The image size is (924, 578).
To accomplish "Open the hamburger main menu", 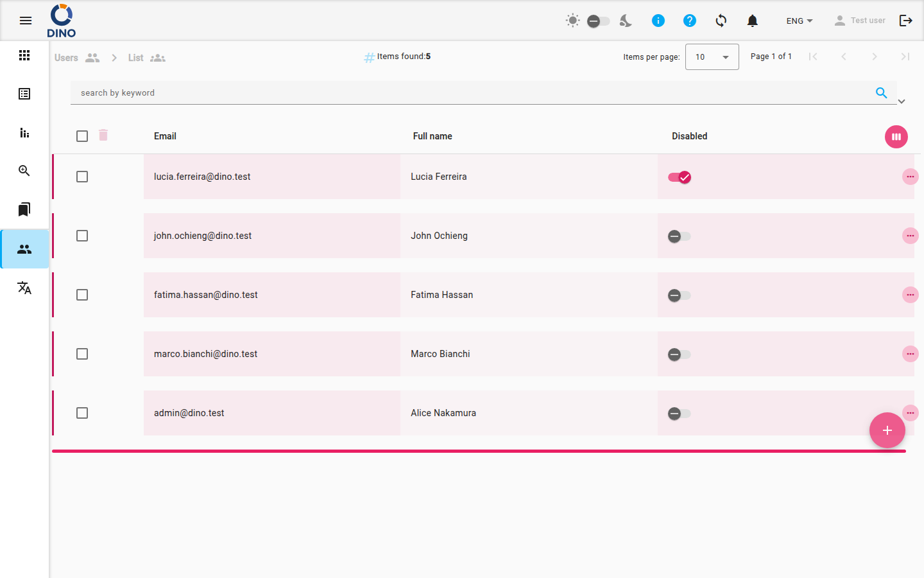I will [x=26, y=21].
